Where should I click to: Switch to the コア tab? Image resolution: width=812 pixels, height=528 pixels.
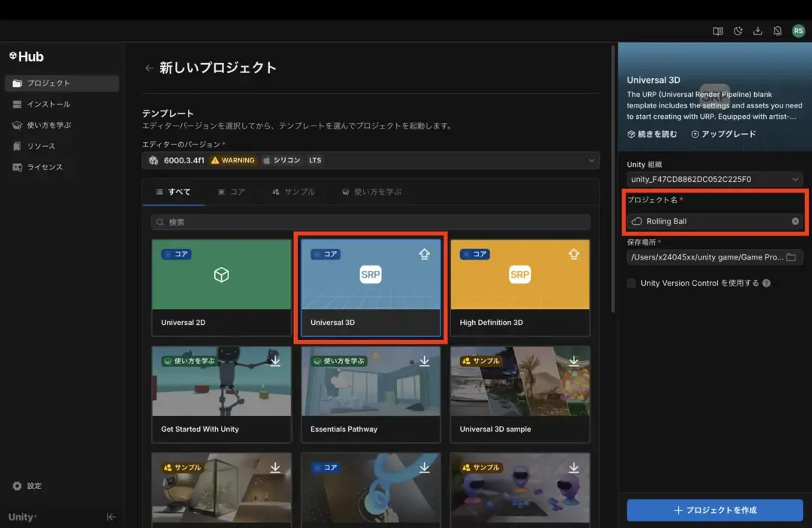point(232,192)
